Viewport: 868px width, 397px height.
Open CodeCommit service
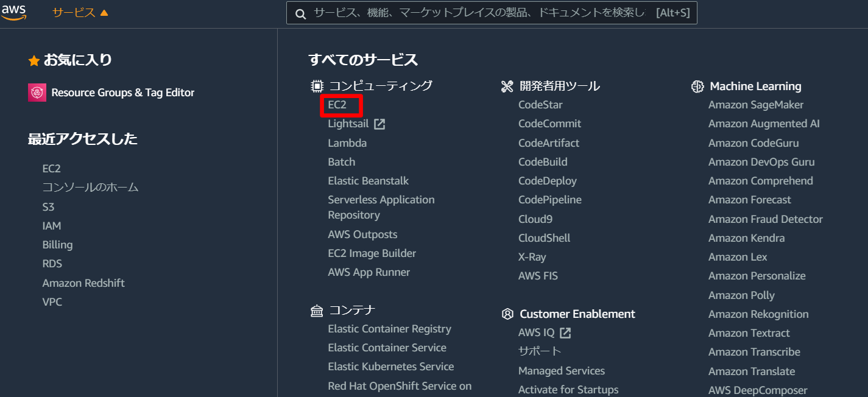click(550, 124)
